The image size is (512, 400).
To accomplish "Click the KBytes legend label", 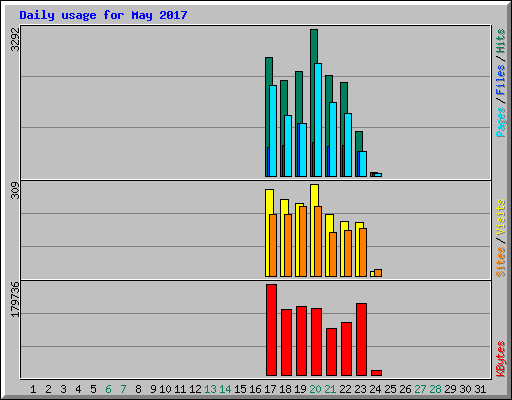I will 500,359.
